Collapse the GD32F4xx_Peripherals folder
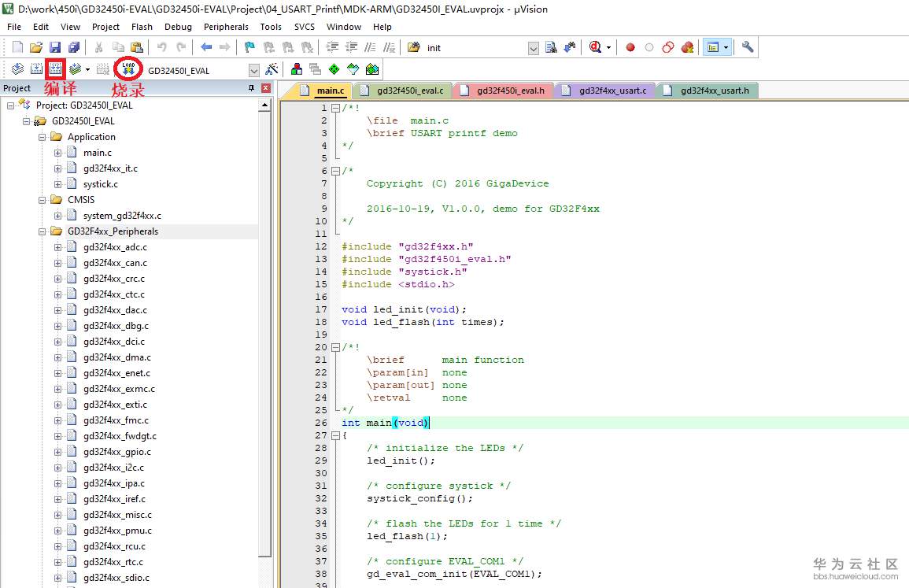This screenshot has height=588, width=909. (42, 231)
